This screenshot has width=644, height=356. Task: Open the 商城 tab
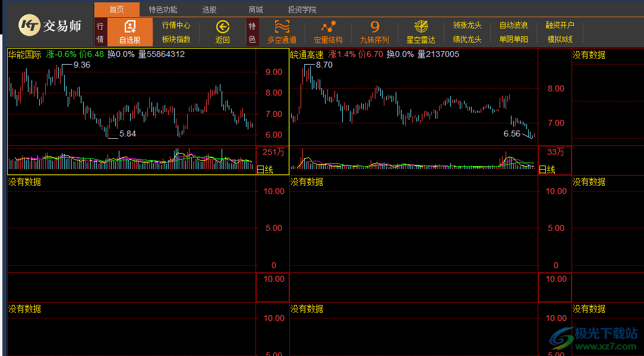click(x=255, y=9)
